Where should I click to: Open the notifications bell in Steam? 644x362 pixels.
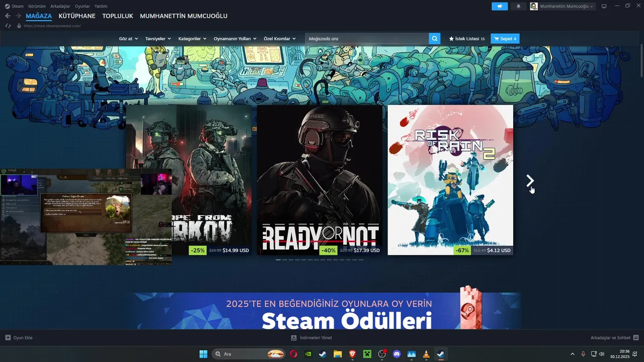[519, 6]
